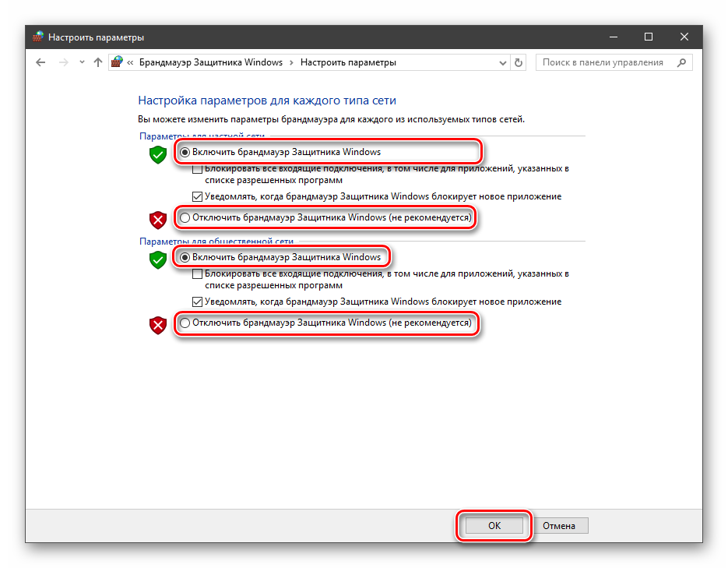Click the Отмена button
The height and width of the screenshot is (568, 728).
pos(559,526)
